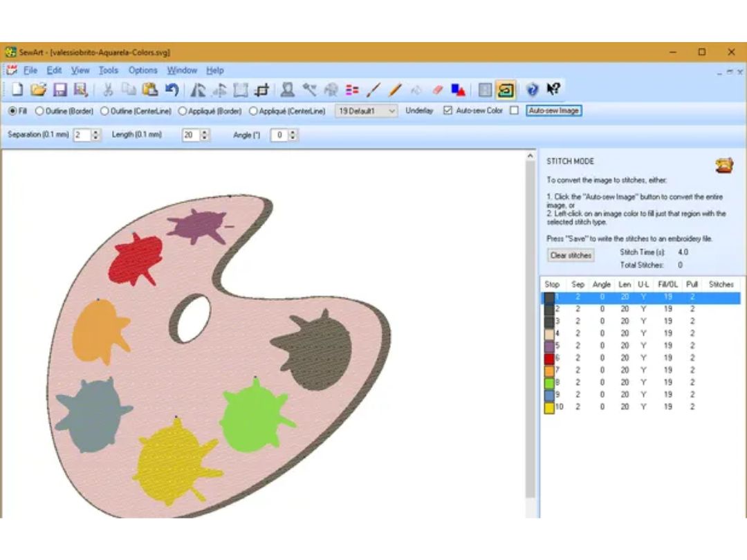Viewport: 747px width, 560px height.
Task: Click the green swatch for stop 8
Action: pyautogui.click(x=548, y=383)
